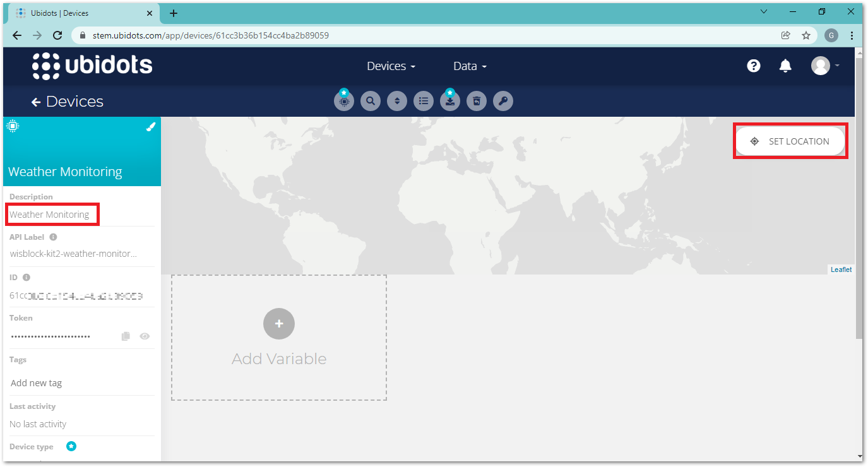Copy the device token to clipboard
Image resolution: width=868 pixels, height=467 pixels.
[x=126, y=336]
